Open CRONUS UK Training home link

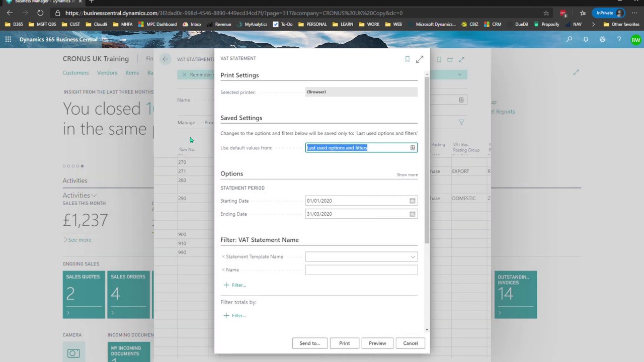96,59
